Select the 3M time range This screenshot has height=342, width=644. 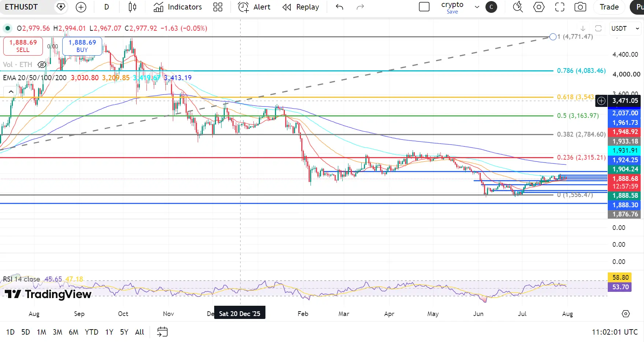pyautogui.click(x=57, y=332)
